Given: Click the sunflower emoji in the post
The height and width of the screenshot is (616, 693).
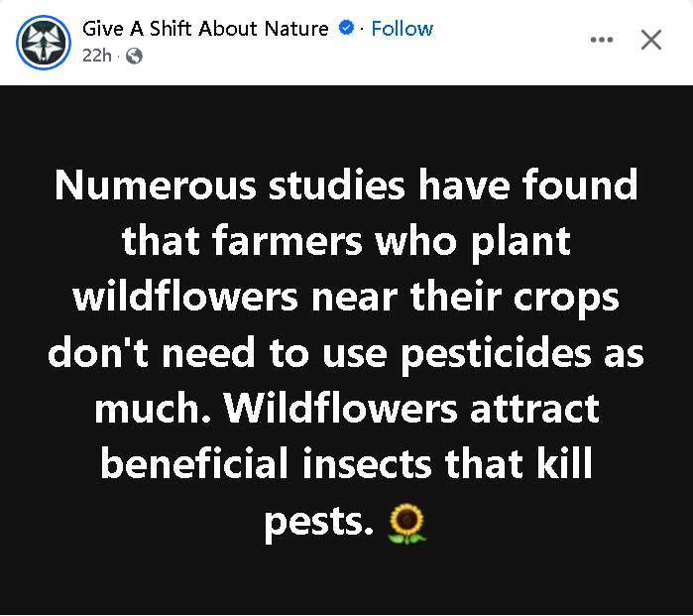Looking at the screenshot, I should (x=407, y=524).
